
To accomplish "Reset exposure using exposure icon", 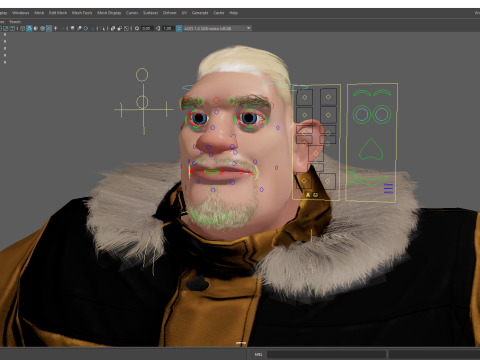I will point(137,28).
